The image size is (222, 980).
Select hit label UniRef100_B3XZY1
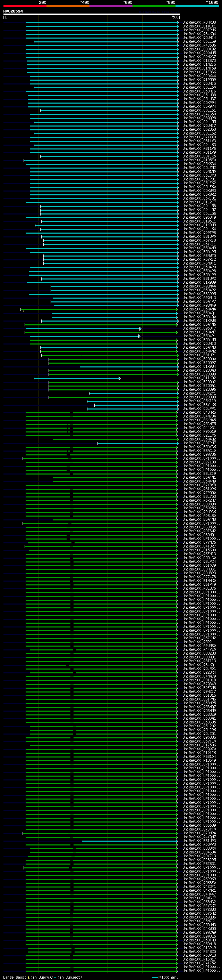click(x=199, y=394)
